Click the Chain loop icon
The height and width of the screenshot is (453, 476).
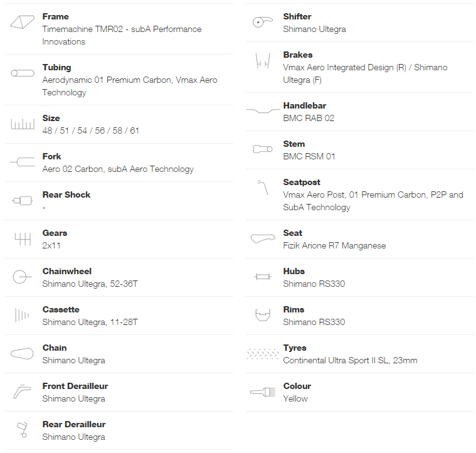(22, 353)
